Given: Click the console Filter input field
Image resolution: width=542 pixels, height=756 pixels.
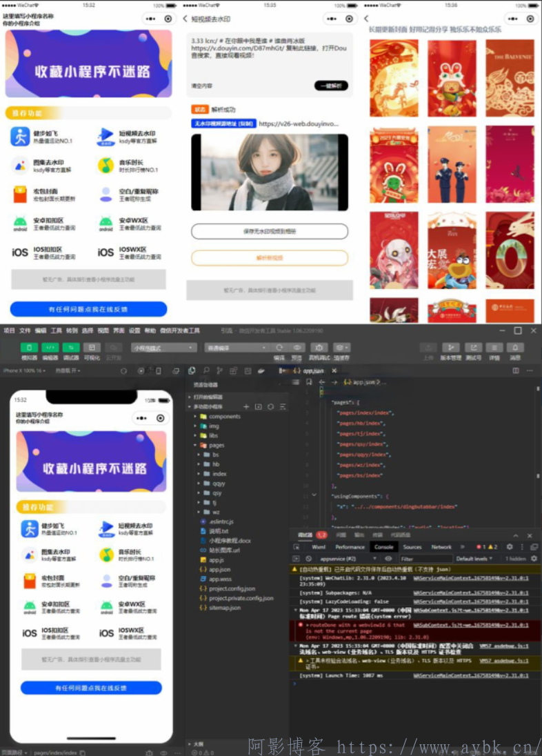Looking at the screenshot, I should point(424,559).
